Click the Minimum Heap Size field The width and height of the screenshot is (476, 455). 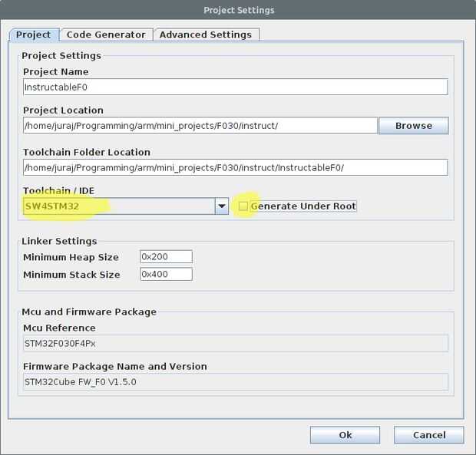[166, 257]
